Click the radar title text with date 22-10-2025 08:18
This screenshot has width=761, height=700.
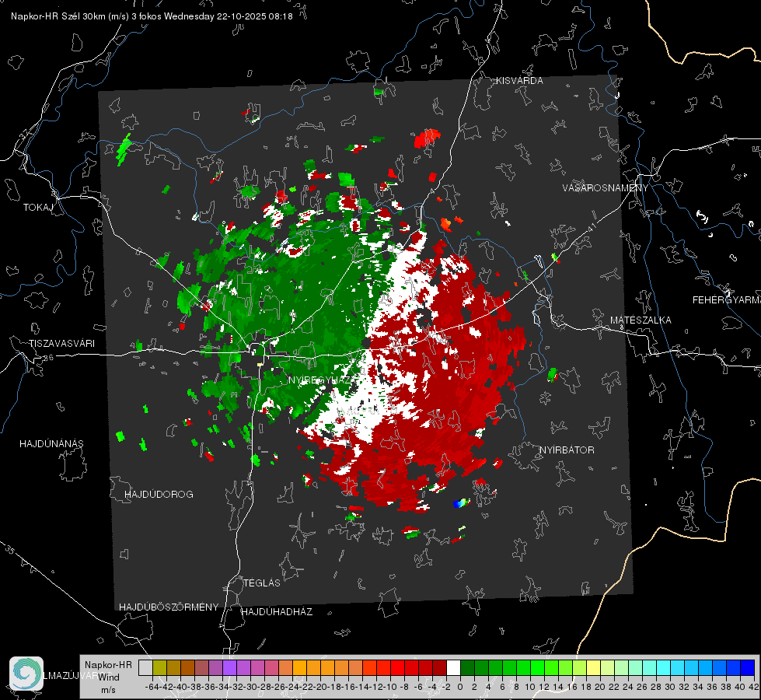152,16
